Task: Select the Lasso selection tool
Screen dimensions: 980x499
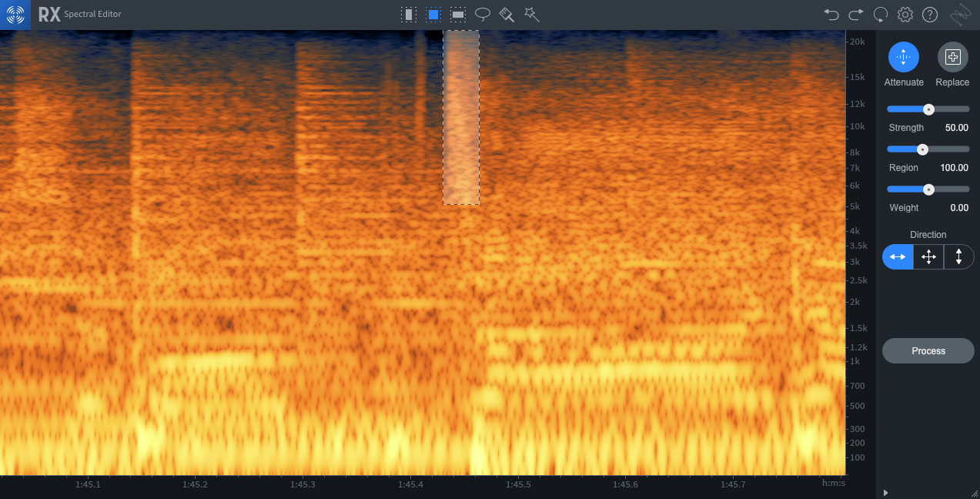Action: coord(483,14)
